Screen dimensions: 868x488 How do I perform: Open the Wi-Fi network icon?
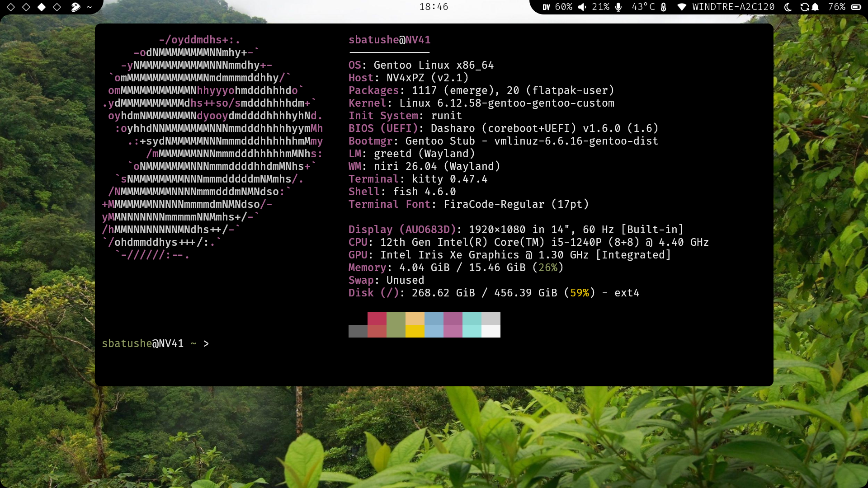coord(682,7)
